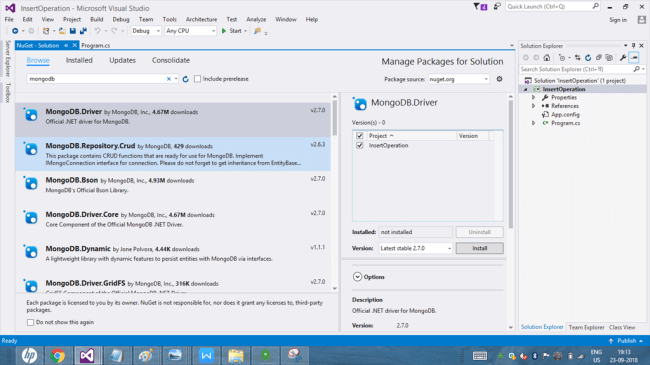Click the Install button

480,248
